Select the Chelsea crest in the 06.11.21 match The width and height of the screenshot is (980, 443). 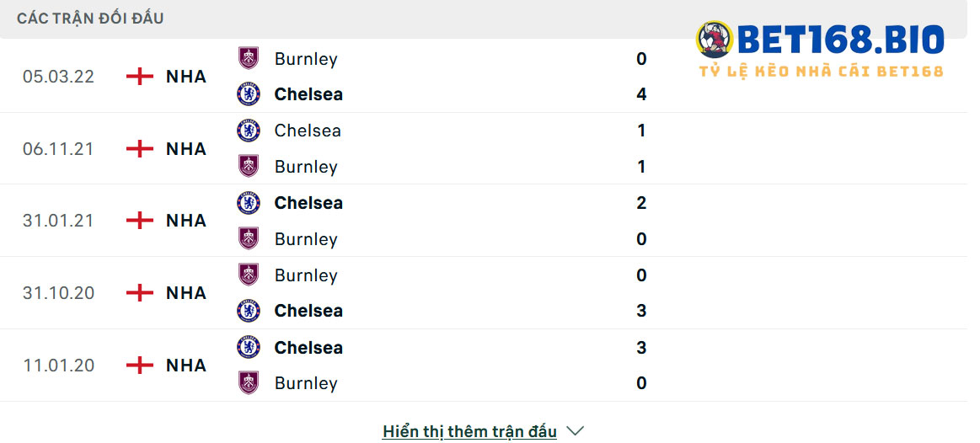click(x=249, y=131)
